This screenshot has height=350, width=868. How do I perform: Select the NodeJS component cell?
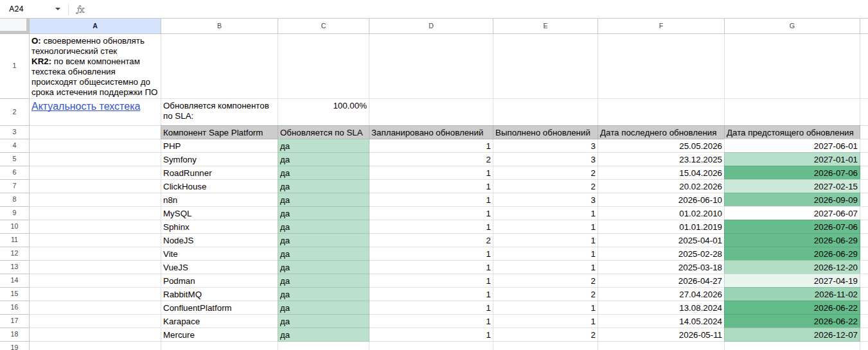(x=219, y=240)
